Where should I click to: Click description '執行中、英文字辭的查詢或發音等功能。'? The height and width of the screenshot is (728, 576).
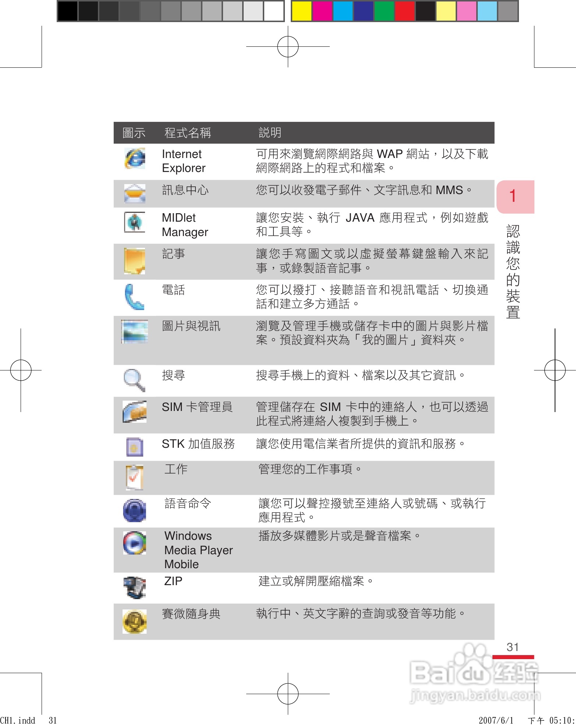pyautogui.click(x=361, y=613)
